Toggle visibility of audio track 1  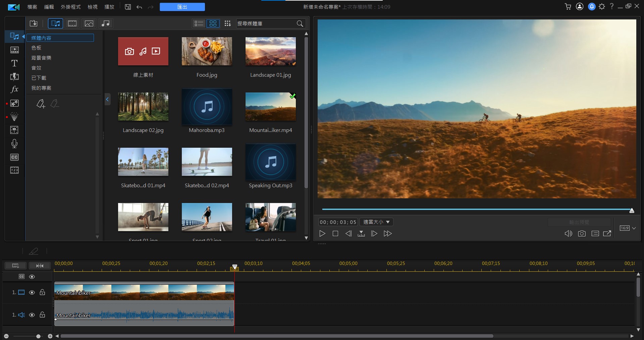(32, 315)
